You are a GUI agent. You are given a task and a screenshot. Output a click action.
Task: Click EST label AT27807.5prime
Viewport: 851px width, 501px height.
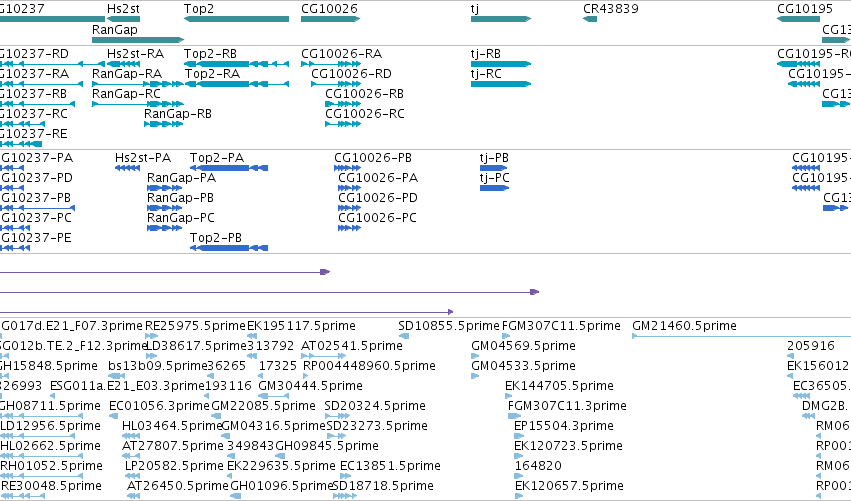(173, 446)
